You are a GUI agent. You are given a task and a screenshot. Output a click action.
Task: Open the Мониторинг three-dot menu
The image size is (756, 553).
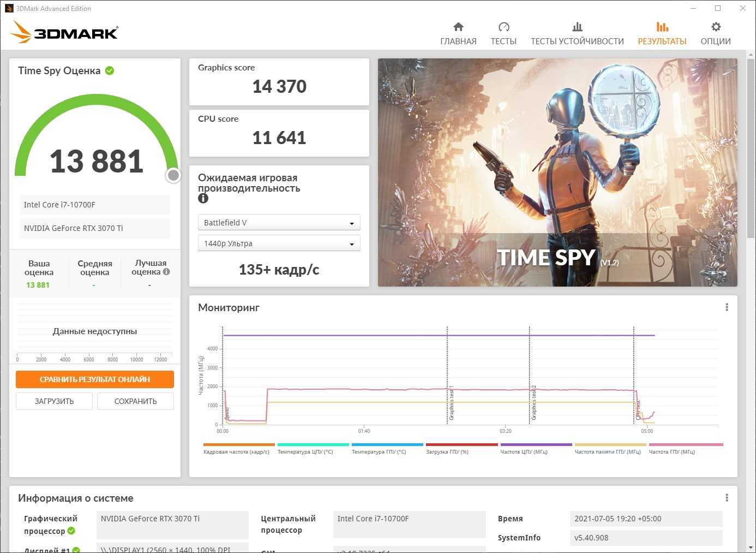tap(727, 307)
